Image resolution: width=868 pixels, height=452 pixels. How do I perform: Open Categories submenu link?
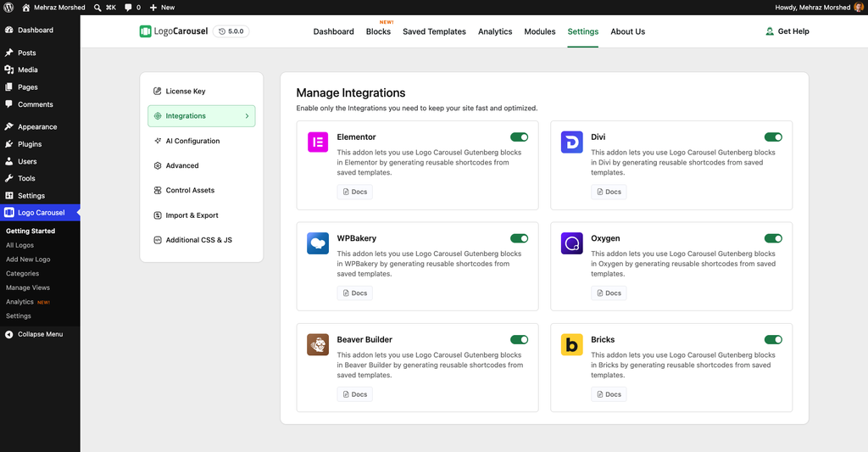23,274
